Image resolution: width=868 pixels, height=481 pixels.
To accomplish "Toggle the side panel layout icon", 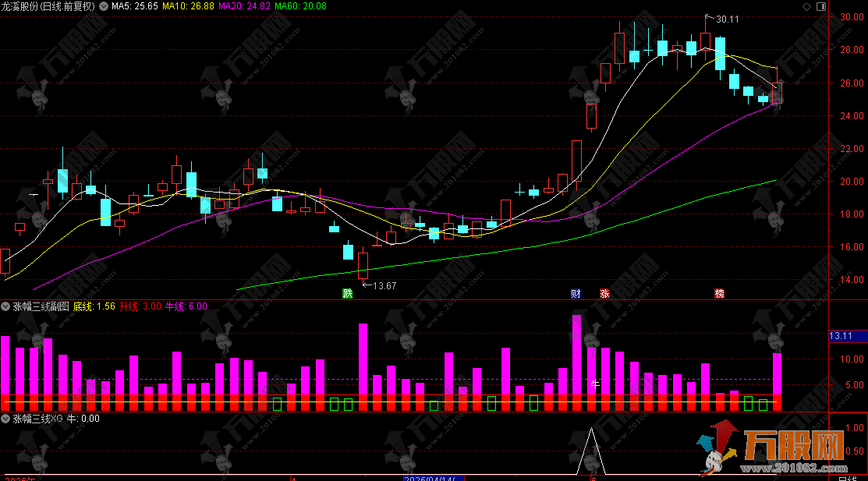I will coord(821,7).
